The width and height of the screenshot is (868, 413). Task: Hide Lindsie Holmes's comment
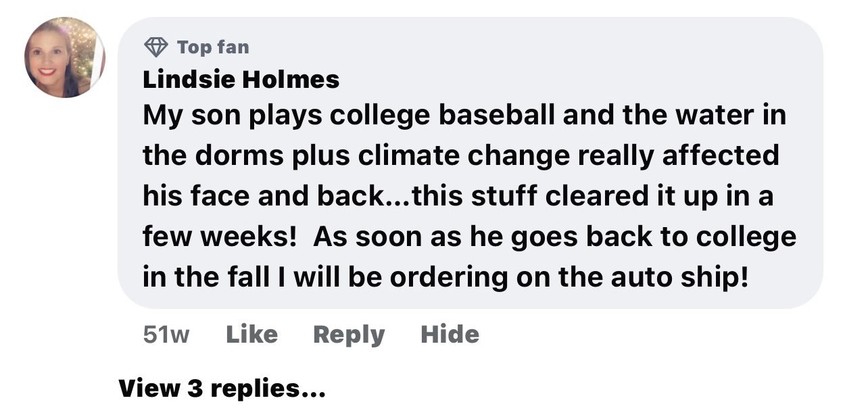click(450, 335)
